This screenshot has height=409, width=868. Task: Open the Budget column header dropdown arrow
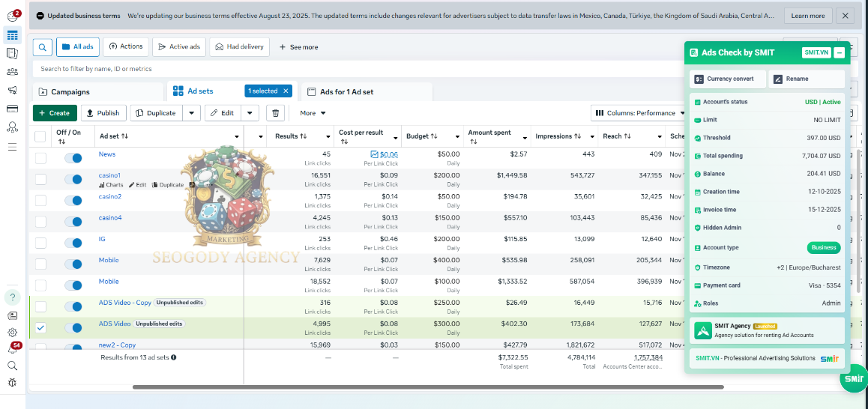pyautogui.click(x=458, y=136)
